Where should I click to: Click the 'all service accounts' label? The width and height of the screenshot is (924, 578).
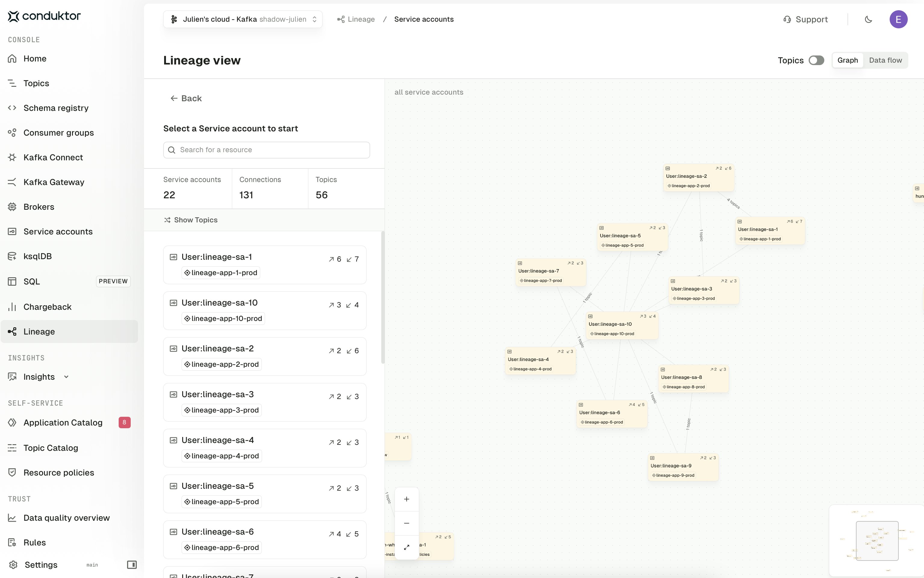coord(429,92)
